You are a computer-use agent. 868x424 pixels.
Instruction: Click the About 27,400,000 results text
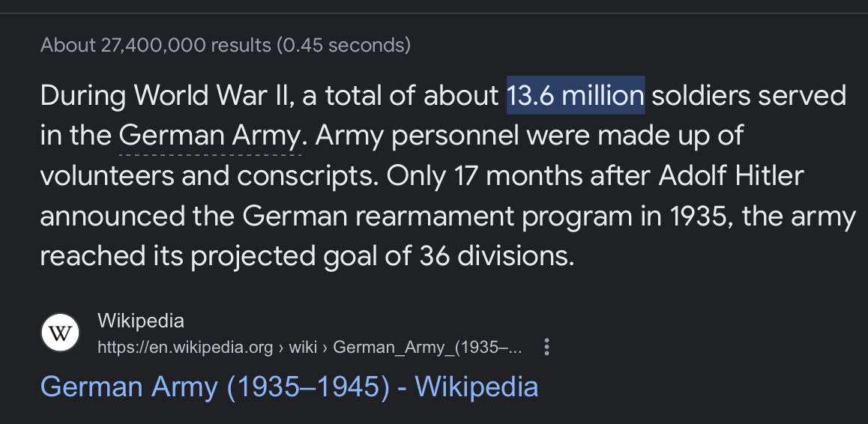(x=156, y=45)
